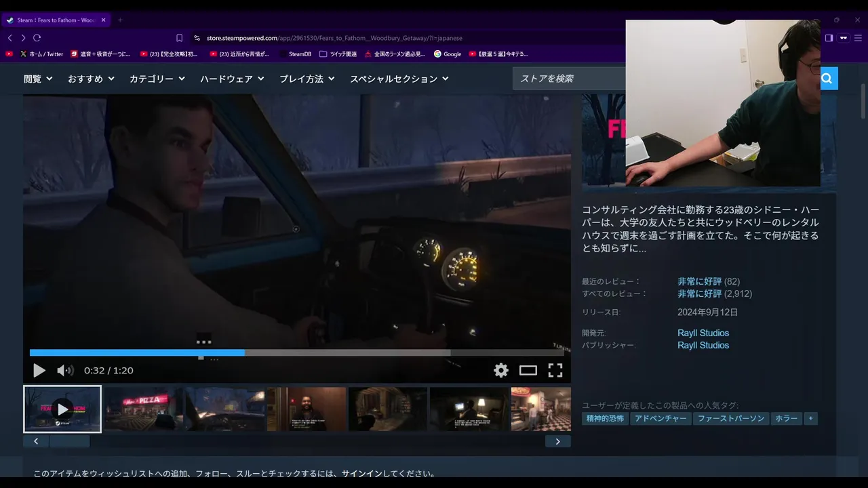Select the 精神的恐怖 tag
This screenshot has height=488, width=868.
[x=605, y=419]
